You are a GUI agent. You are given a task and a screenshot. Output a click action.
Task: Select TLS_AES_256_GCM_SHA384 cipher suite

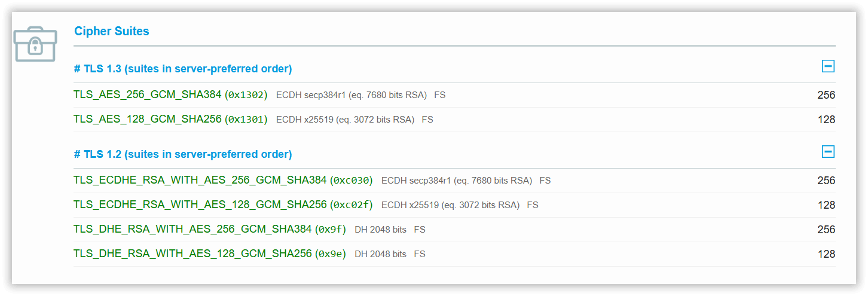point(148,94)
